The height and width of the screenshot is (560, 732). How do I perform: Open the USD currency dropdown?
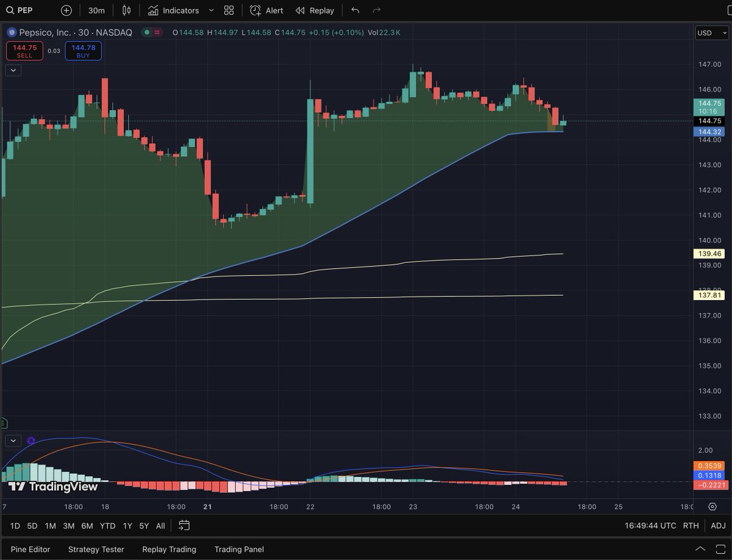click(711, 33)
